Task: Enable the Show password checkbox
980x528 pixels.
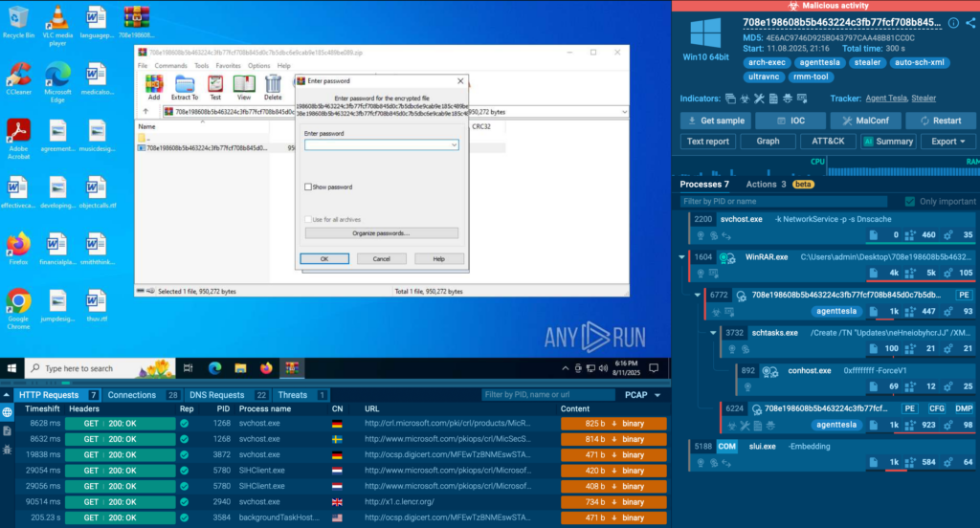Action: [308, 187]
